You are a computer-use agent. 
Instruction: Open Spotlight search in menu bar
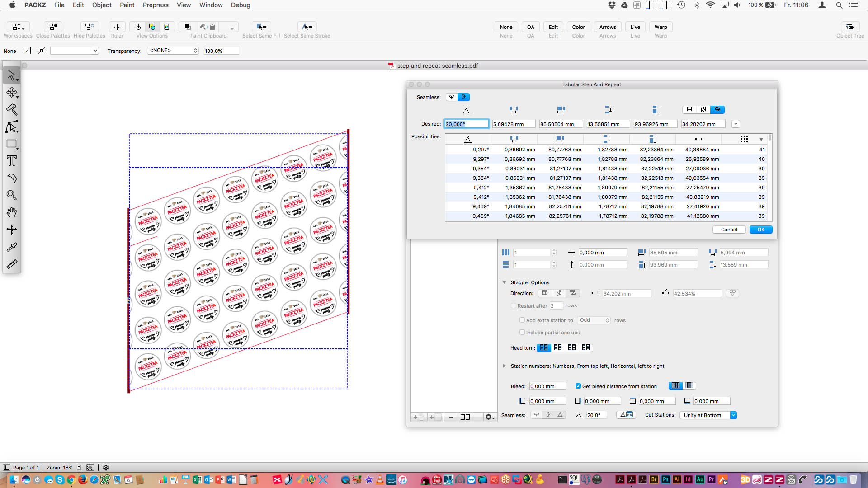(x=839, y=5)
